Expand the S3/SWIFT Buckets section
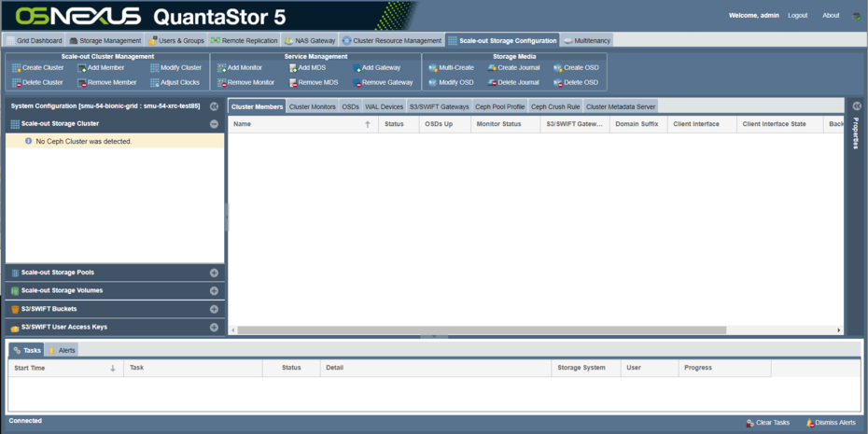868x434 pixels. click(x=215, y=309)
